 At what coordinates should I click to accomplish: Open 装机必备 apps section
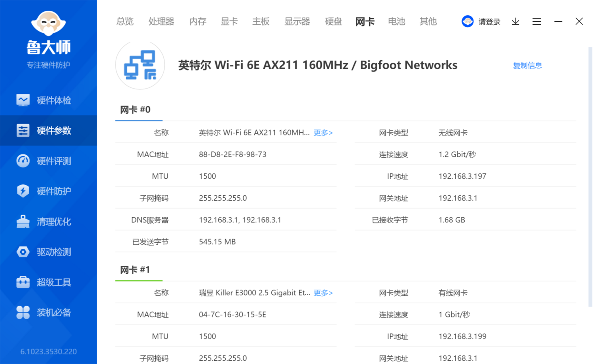click(49, 313)
